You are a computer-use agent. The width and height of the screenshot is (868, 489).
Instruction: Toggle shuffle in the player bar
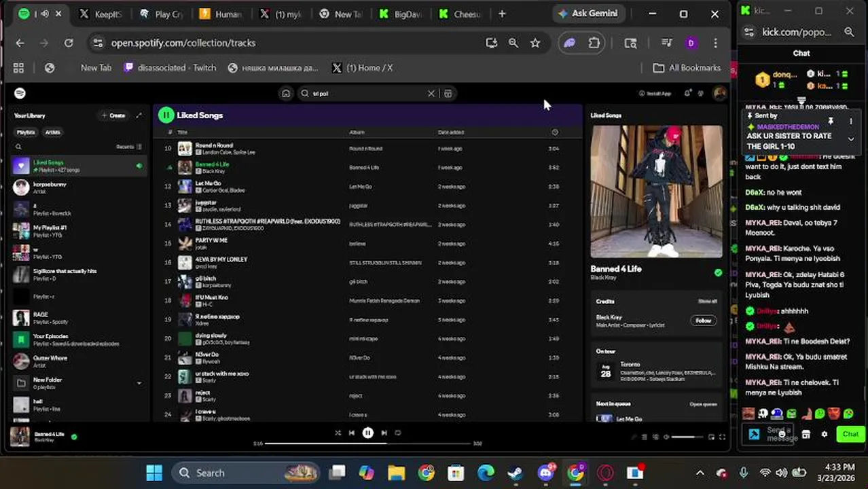click(338, 433)
